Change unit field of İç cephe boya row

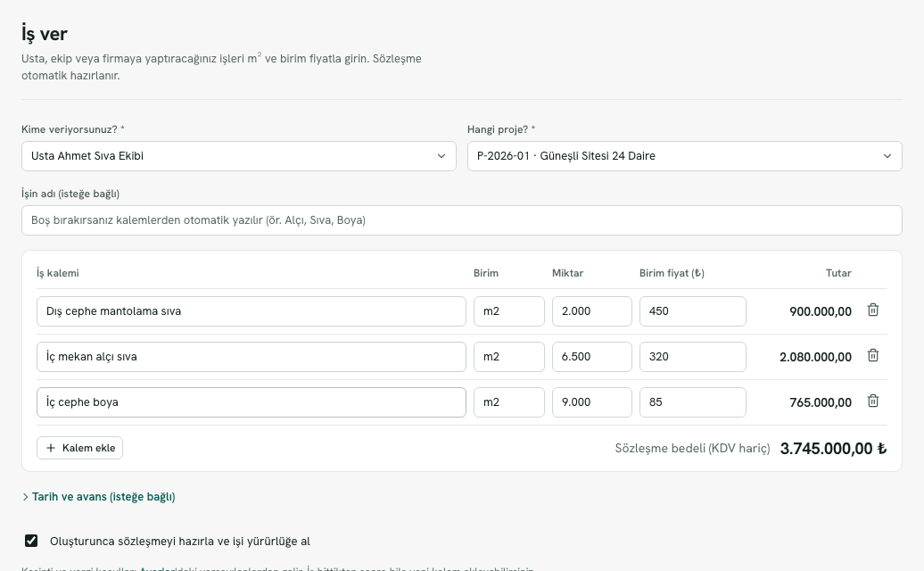pyautogui.click(x=509, y=401)
